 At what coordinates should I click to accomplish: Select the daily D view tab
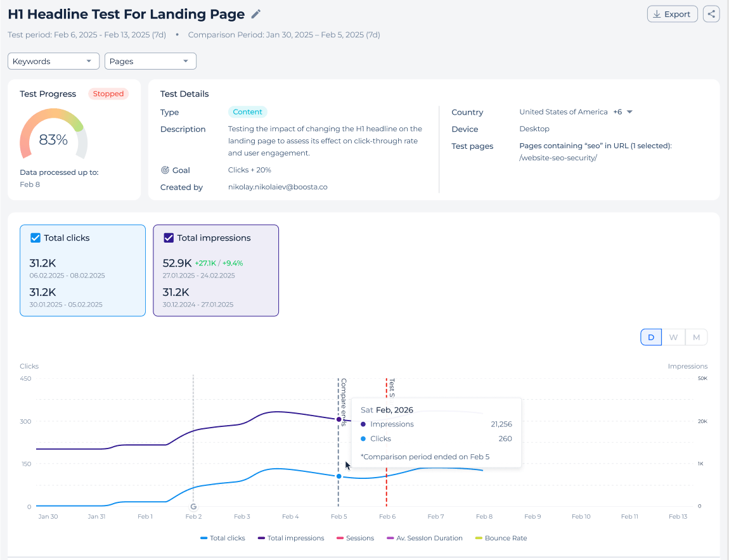[x=651, y=338]
